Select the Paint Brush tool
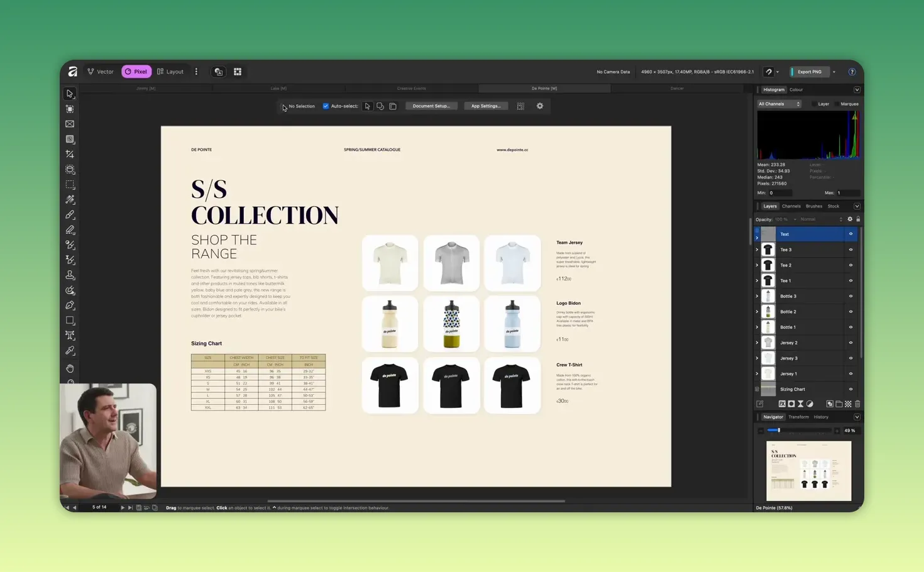This screenshot has width=924, height=572. point(70,215)
